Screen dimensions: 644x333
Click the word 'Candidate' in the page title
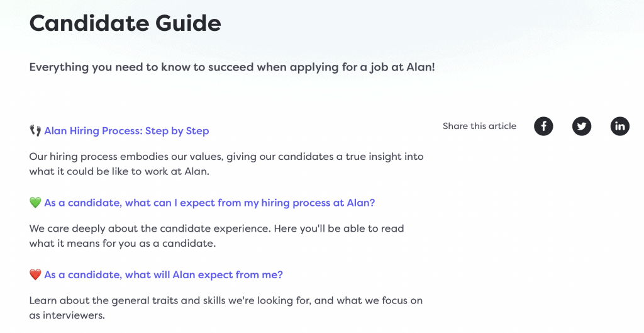click(x=88, y=23)
